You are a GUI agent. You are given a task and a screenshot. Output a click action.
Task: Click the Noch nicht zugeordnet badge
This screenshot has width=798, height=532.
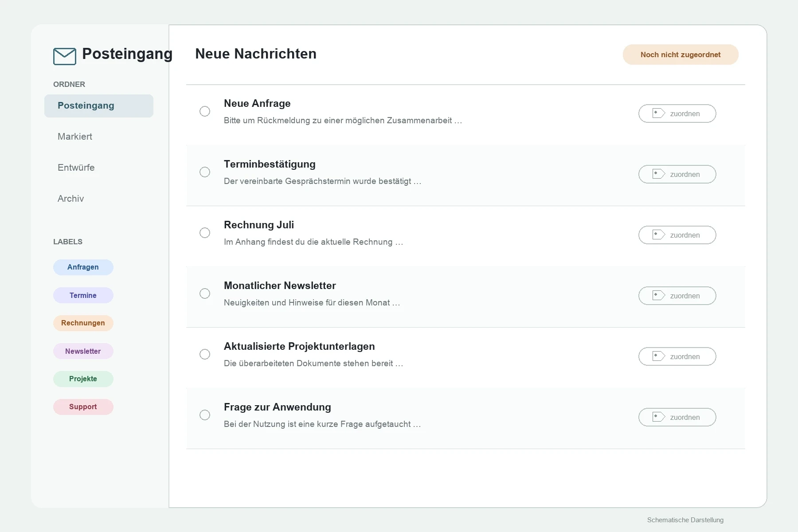coord(681,55)
